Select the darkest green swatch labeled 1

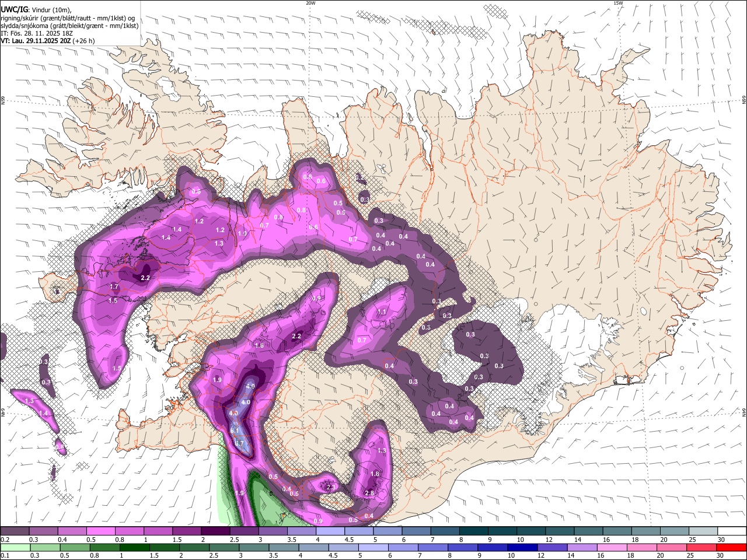pos(134,548)
